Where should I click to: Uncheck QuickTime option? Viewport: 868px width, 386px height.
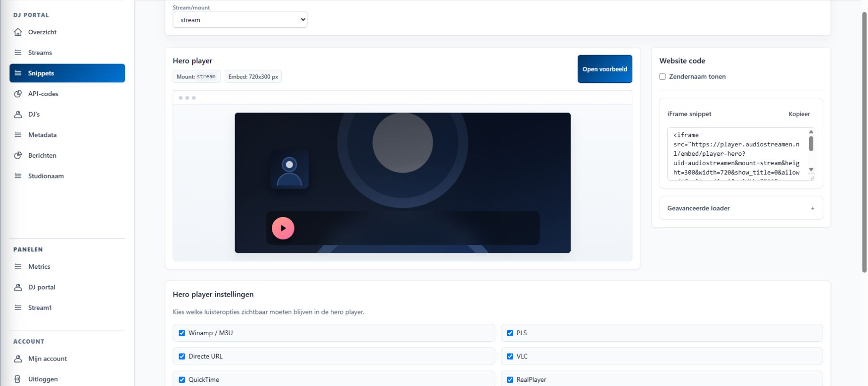182,379
